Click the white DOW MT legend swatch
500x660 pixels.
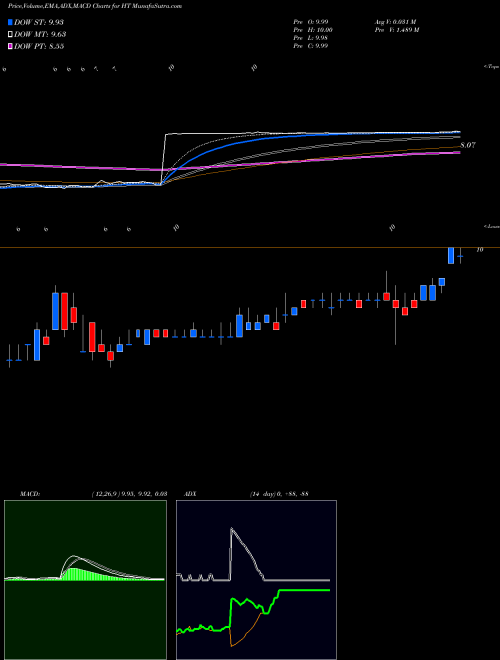click(10, 35)
